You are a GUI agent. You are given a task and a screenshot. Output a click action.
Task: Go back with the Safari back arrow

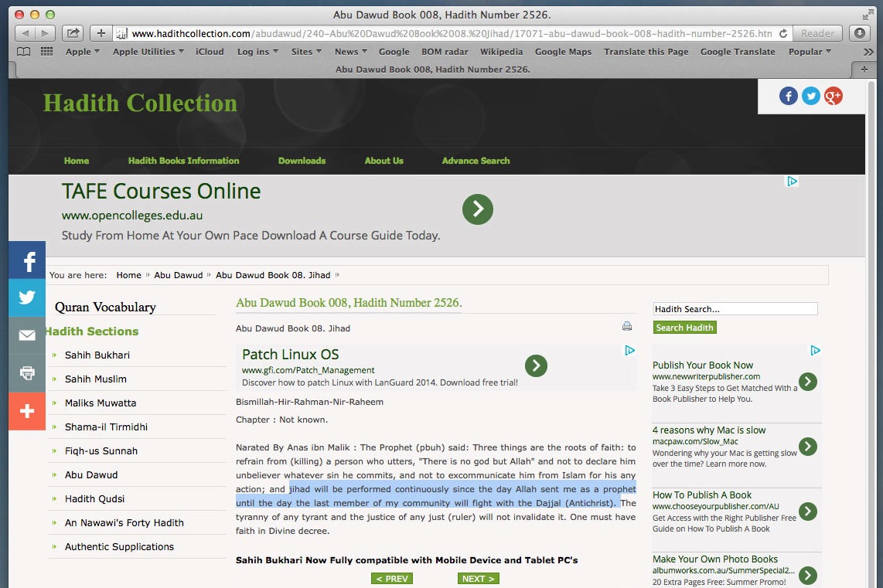point(25,33)
